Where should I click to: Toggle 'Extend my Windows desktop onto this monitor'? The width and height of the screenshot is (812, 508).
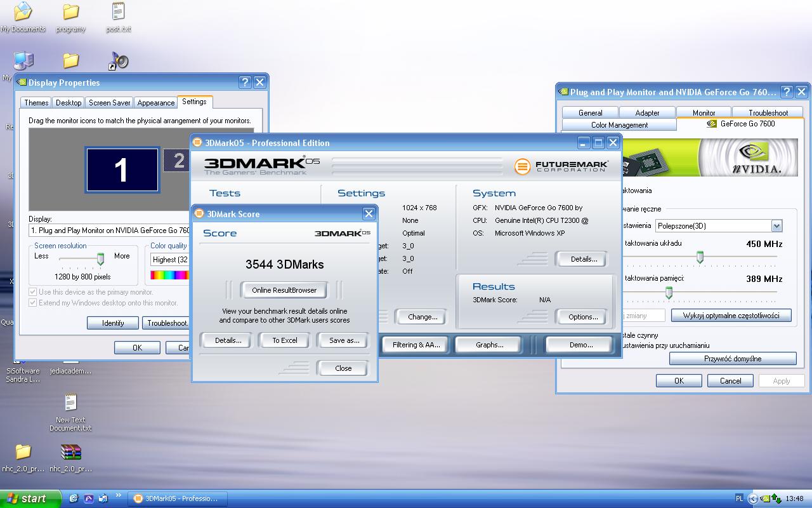[103, 303]
